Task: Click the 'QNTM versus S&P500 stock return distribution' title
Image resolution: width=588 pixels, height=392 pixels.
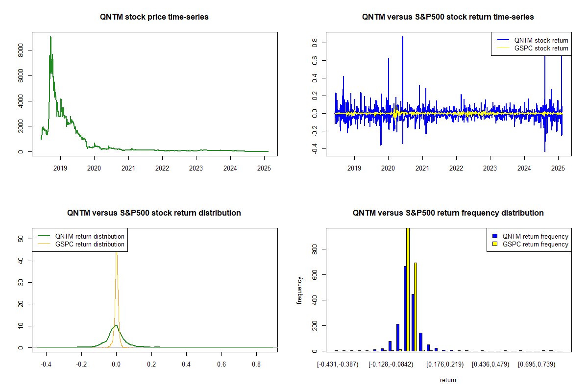Action: [154, 213]
